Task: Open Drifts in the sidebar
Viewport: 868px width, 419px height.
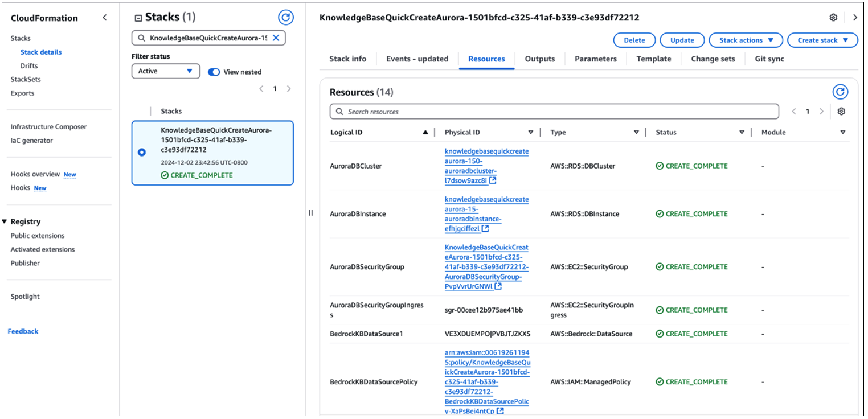Action: pos(29,65)
